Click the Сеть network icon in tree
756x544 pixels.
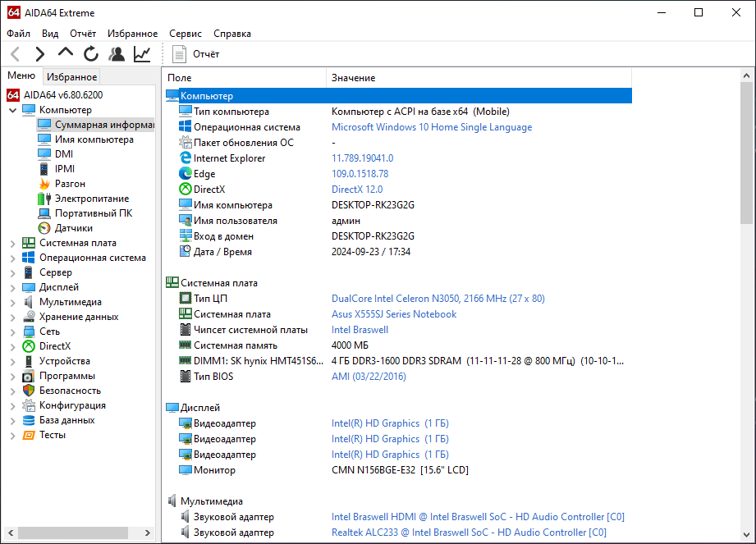(29, 331)
